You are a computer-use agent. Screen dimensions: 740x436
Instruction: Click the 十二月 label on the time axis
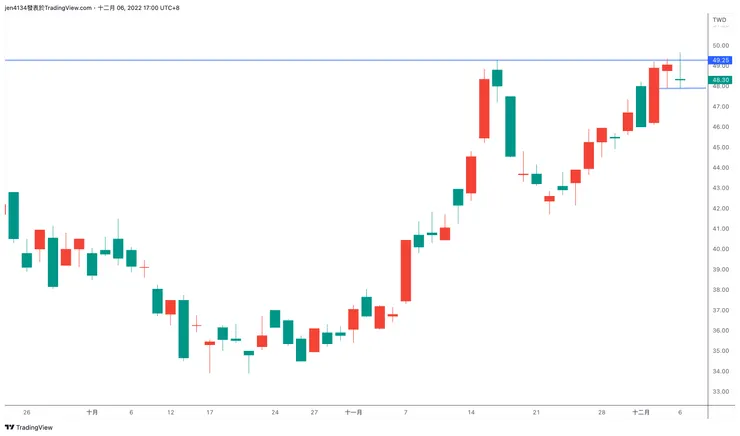(x=641, y=411)
